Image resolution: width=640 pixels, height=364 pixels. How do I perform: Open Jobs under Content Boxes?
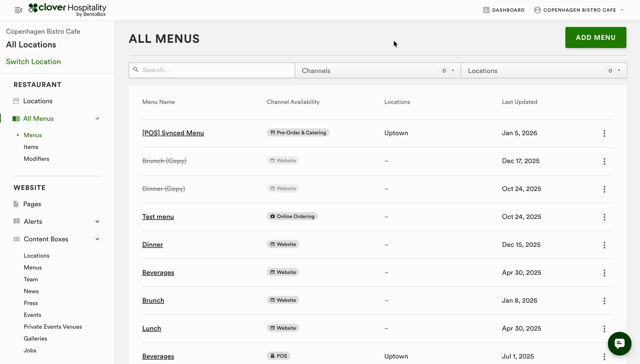(30, 350)
